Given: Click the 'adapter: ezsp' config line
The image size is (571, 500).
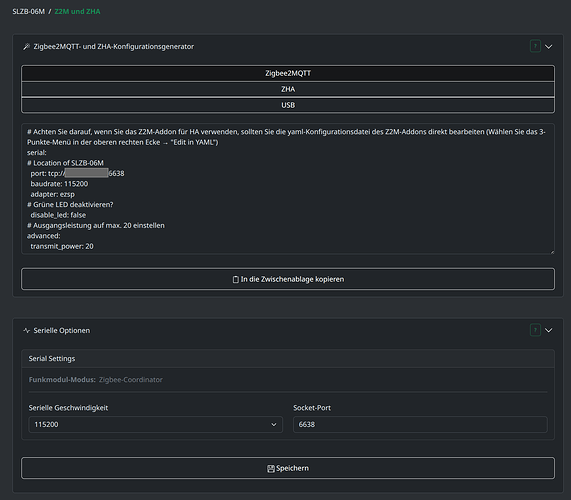Looking at the screenshot, I should [x=52, y=194].
